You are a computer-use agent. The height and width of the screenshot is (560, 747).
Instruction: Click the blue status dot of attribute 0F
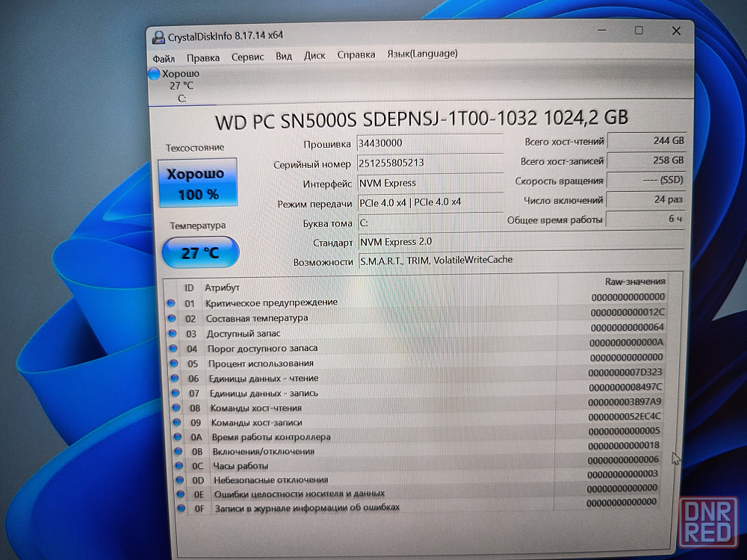tap(181, 508)
